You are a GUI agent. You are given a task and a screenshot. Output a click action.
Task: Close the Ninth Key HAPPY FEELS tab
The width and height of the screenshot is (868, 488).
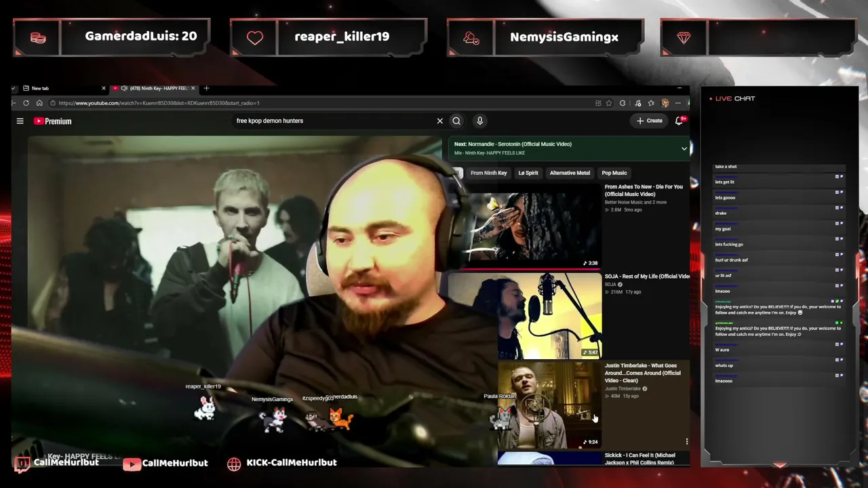click(193, 88)
